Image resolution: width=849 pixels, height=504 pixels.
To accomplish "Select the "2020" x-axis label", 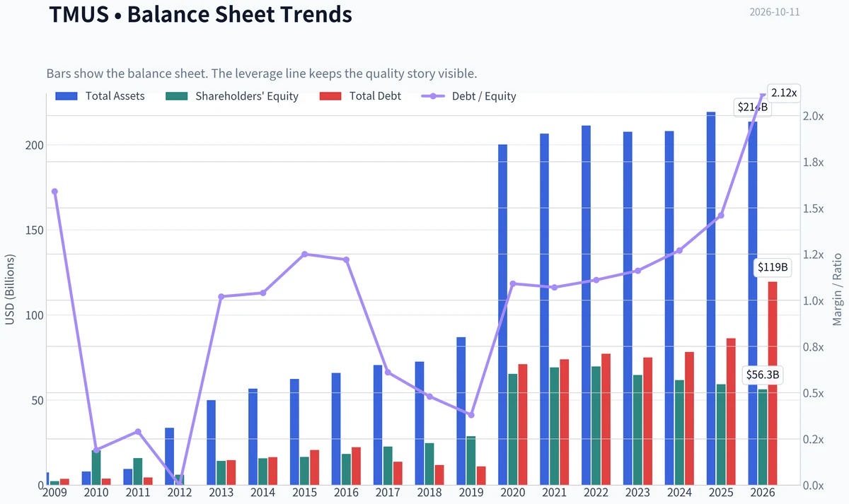I will (513, 493).
